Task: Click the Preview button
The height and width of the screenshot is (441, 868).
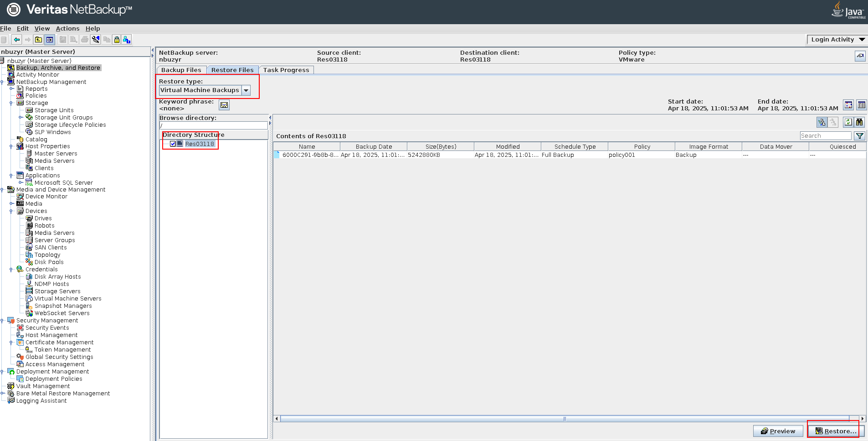Action: tap(778, 431)
